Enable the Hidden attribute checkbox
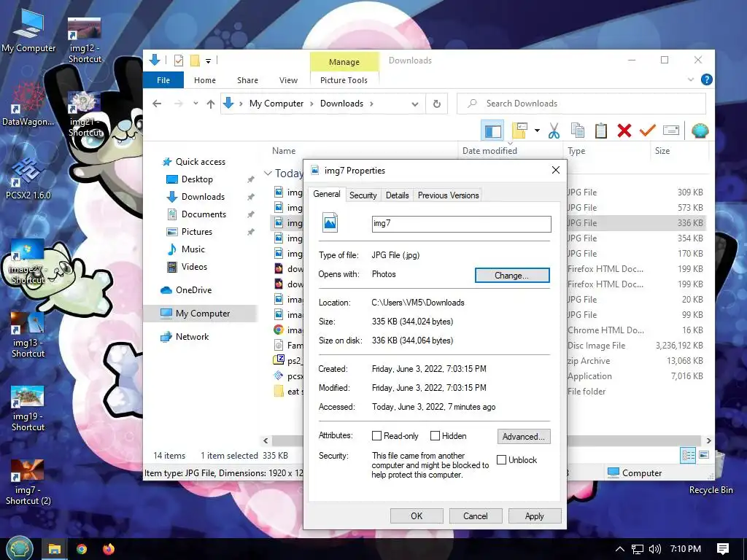This screenshot has height=560, width=747. 435,436
